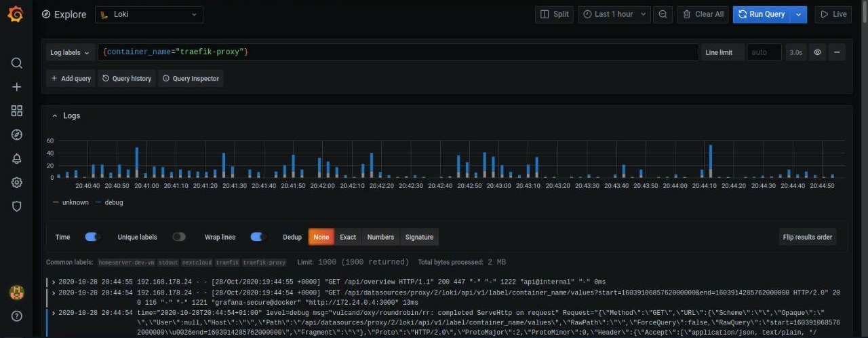Click the stdout common label
The width and height of the screenshot is (868, 338).
pos(168,262)
